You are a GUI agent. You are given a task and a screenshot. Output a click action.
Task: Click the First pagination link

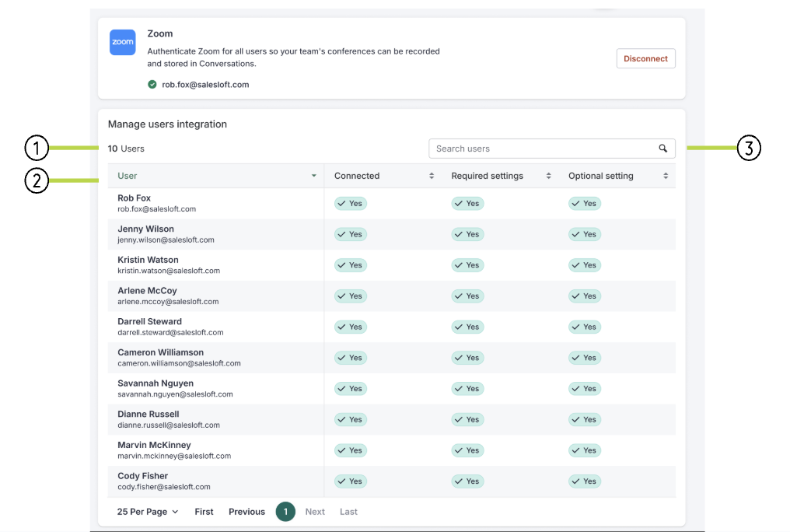(204, 511)
